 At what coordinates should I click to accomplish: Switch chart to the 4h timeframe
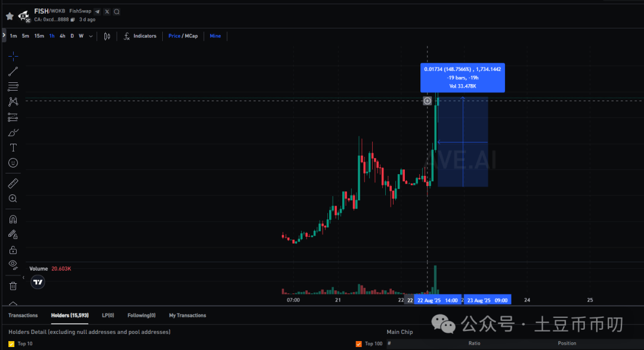[x=62, y=36]
